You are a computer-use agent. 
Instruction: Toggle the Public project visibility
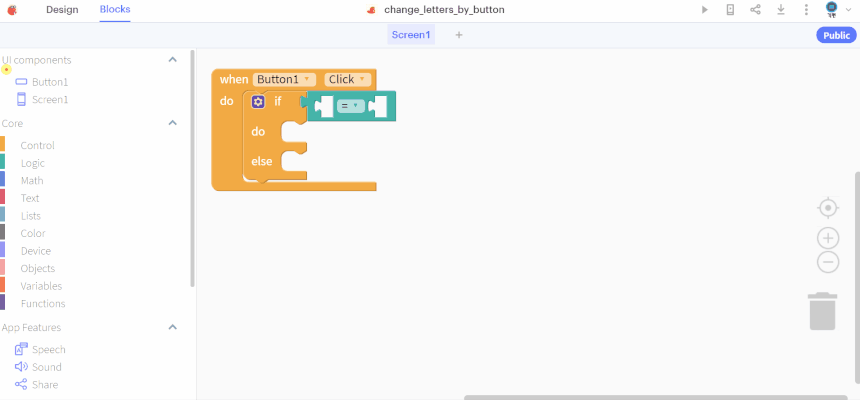pyautogui.click(x=836, y=35)
